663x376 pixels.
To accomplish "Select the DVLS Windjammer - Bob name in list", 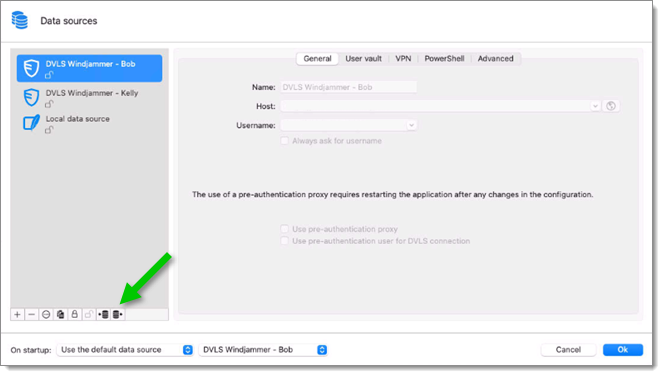I will tap(90, 64).
